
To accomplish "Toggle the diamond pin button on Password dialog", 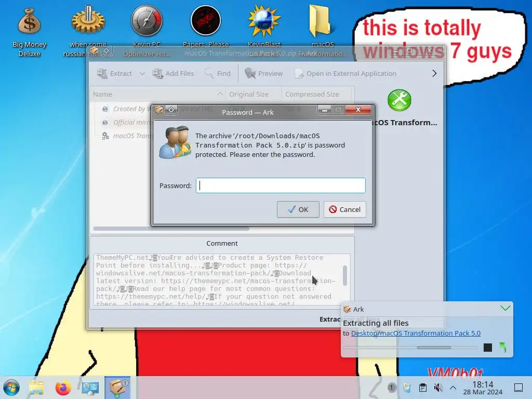I will tap(171, 110).
